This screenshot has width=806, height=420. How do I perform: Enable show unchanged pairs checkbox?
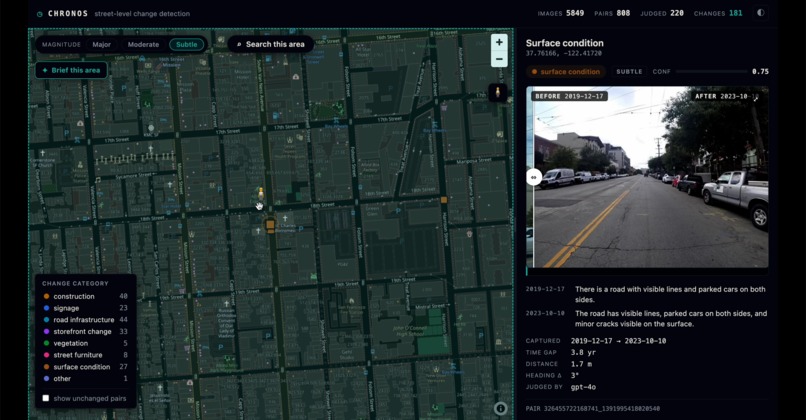coord(46,398)
